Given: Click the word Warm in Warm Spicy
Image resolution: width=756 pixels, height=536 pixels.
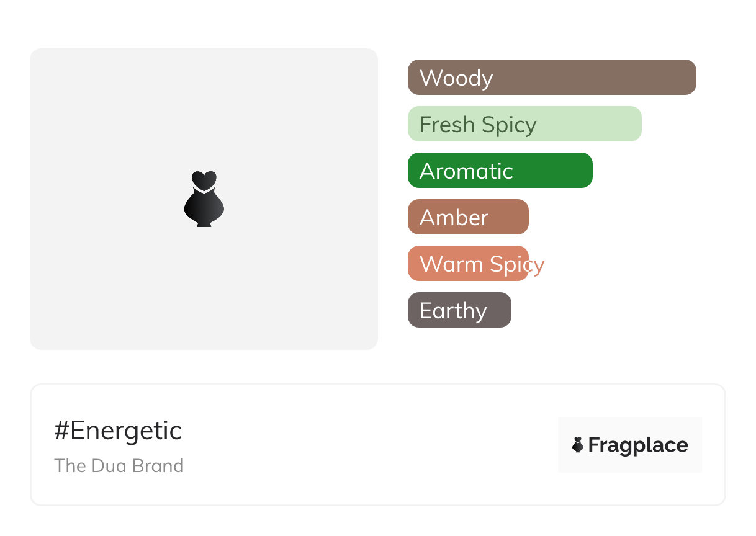Looking at the screenshot, I should point(451,264).
